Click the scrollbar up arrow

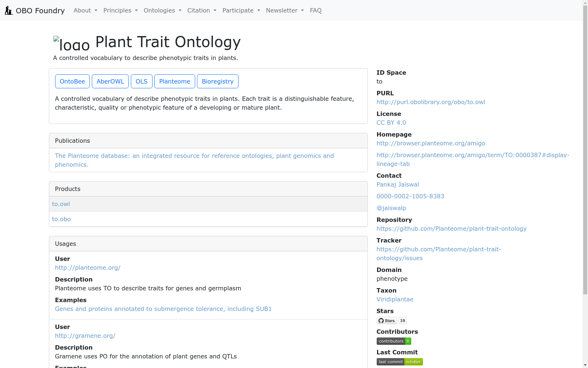[x=585, y=3]
